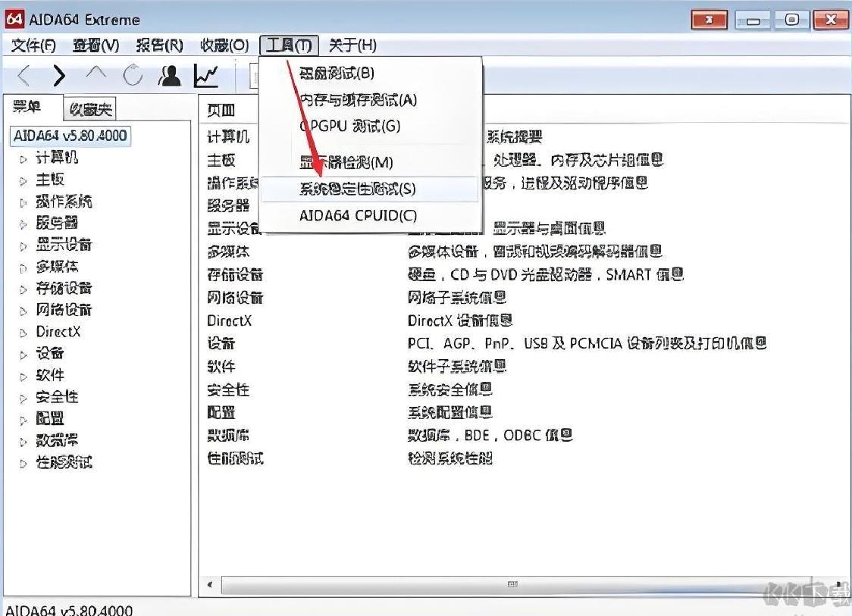Open the 文件(F) menu
The image size is (852, 616).
tap(33, 45)
